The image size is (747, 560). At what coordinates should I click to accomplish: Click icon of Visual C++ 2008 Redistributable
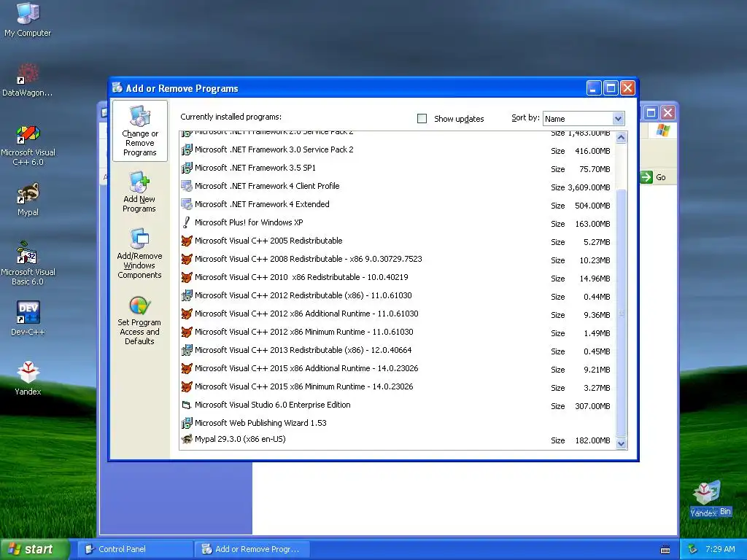click(x=187, y=259)
